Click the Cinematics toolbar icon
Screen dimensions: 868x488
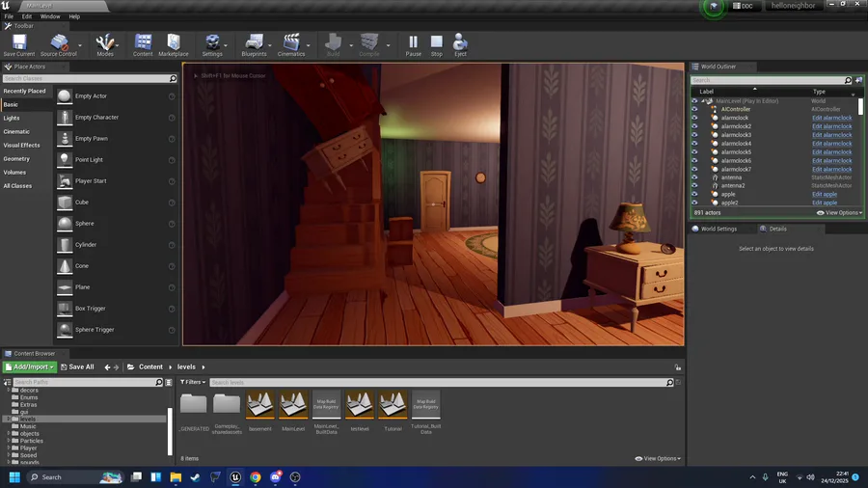pyautogui.click(x=291, y=42)
